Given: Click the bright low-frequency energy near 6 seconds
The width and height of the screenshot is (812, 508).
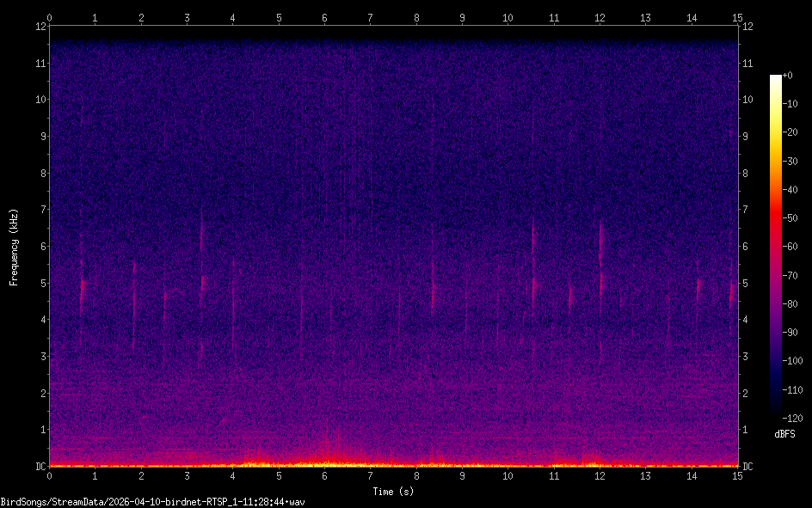Looking at the screenshot, I should 324,457.
